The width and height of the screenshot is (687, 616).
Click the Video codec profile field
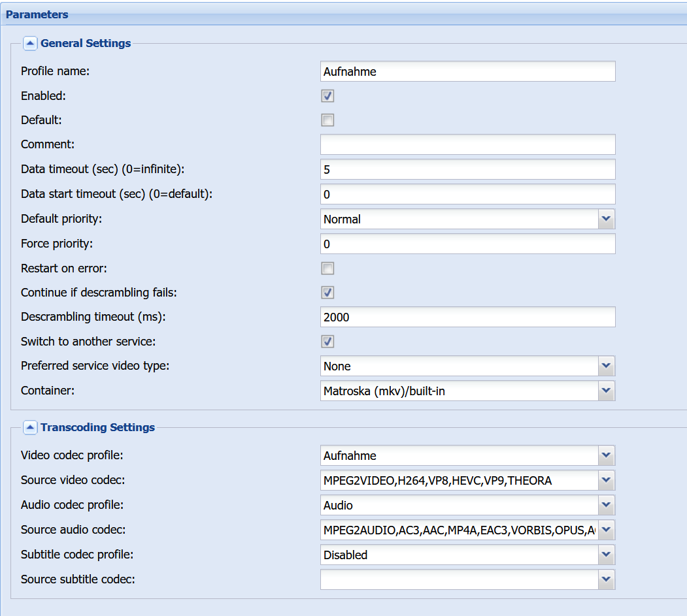460,455
